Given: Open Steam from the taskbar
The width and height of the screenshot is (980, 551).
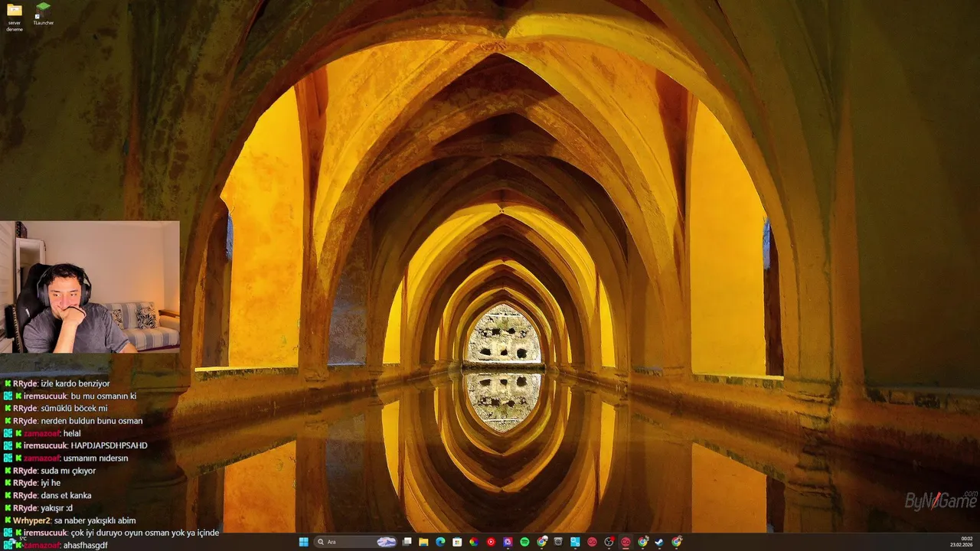Looking at the screenshot, I should [659, 542].
